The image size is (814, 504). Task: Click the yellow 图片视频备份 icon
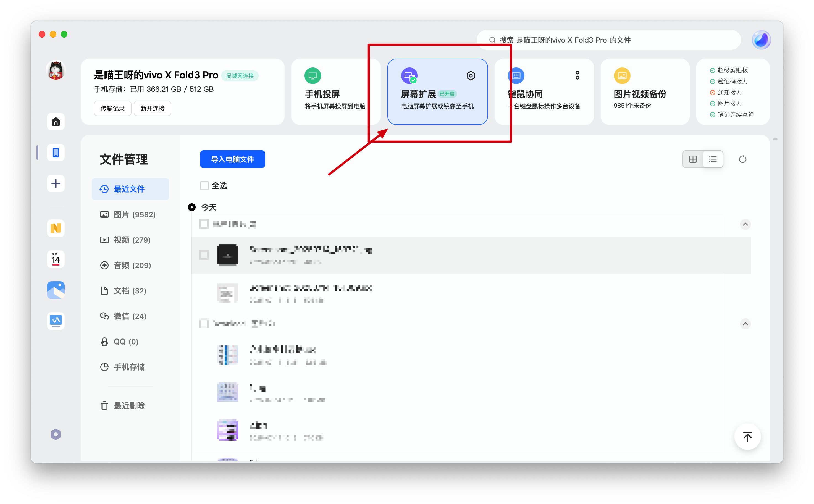(622, 76)
